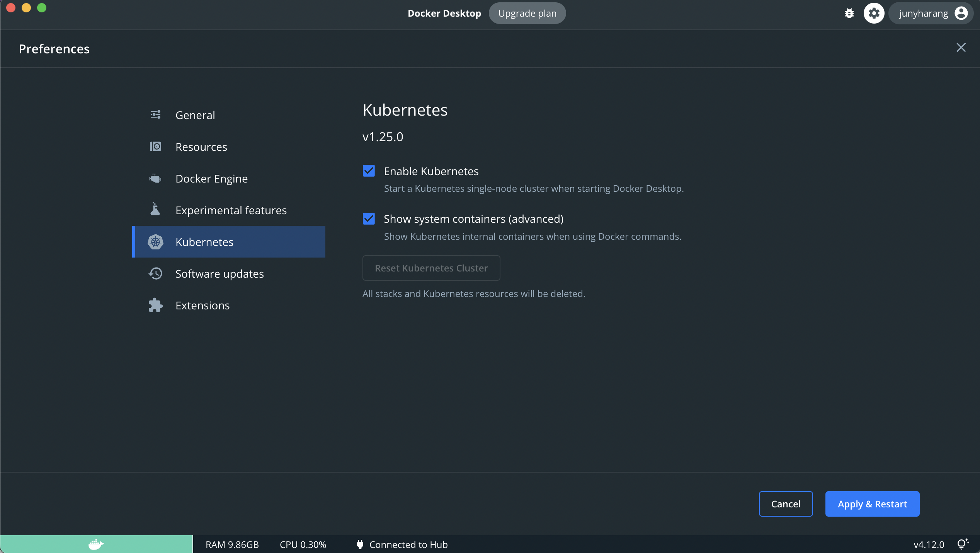Click the Kubernetes wheel sidebar icon
The height and width of the screenshot is (553, 980).
click(x=155, y=242)
